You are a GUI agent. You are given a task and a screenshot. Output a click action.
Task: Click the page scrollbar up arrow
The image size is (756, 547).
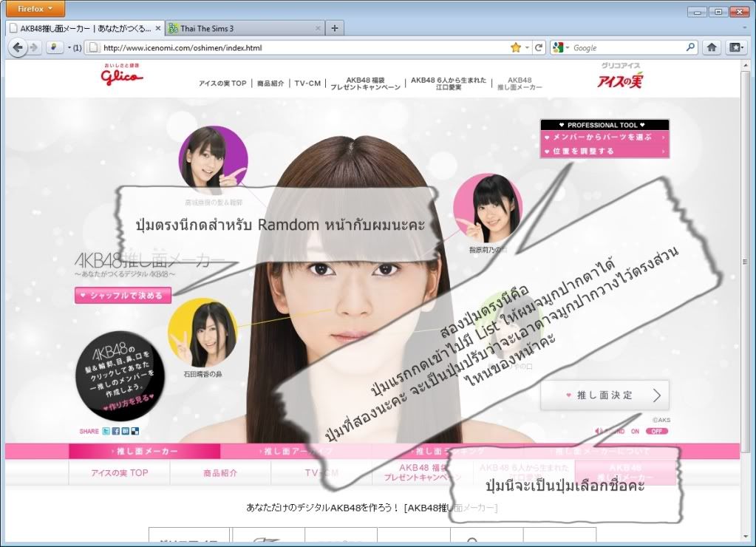[x=745, y=66]
